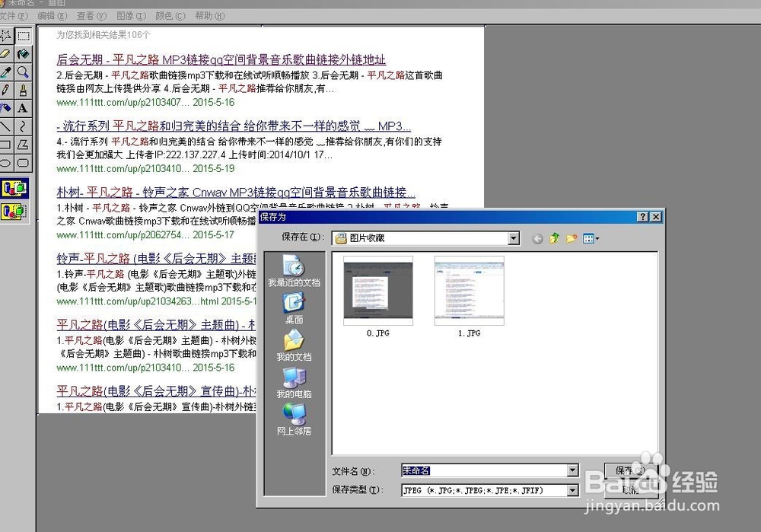The image size is (761, 532).
Task: Open the 颜色 menu
Action: pyautogui.click(x=169, y=15)
